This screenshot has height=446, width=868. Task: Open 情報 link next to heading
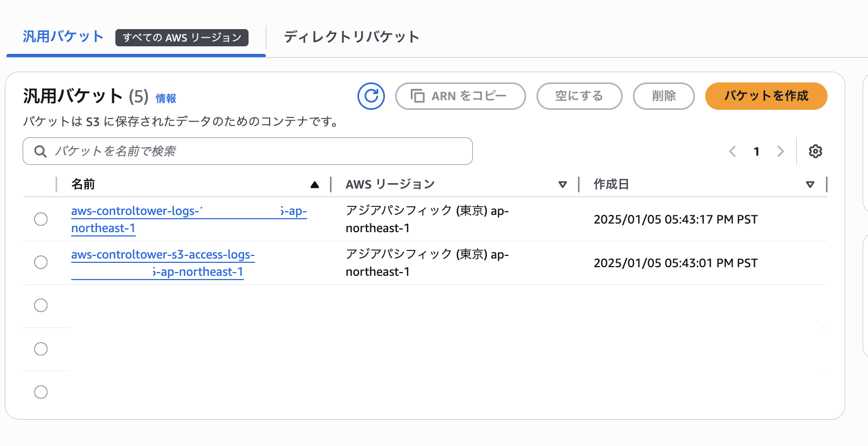tap(166, 99)
